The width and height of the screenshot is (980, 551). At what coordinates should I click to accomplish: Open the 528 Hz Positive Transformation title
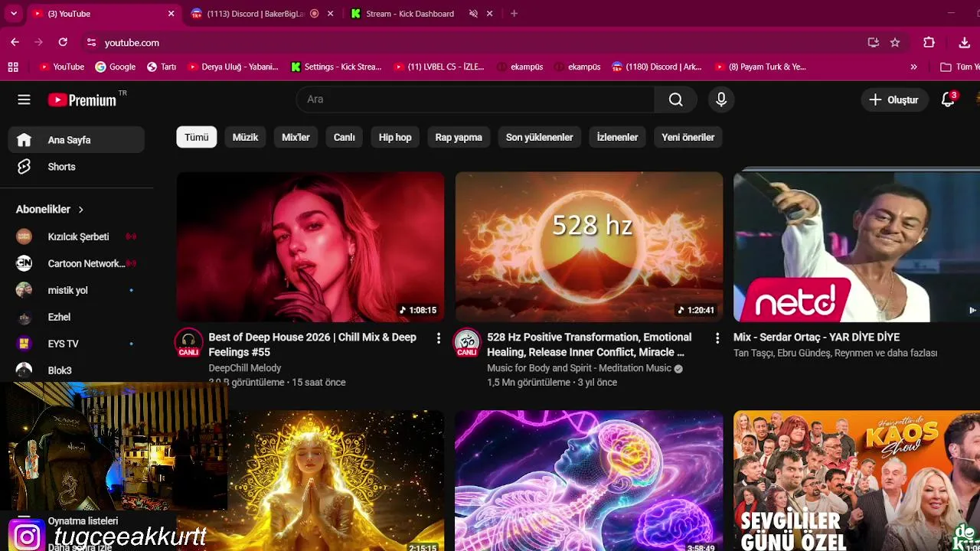click(x=589, y=344)
